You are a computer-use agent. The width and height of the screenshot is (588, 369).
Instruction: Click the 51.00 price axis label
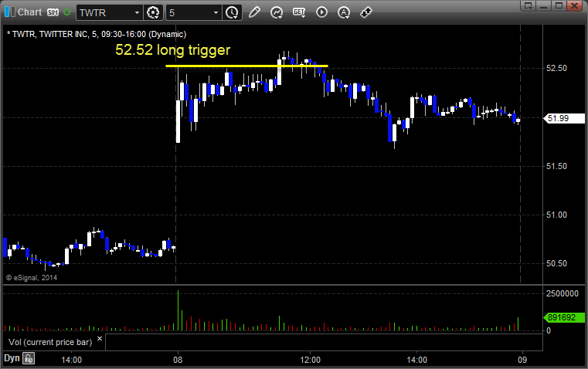pyautogui.click(x=556, y=215)
